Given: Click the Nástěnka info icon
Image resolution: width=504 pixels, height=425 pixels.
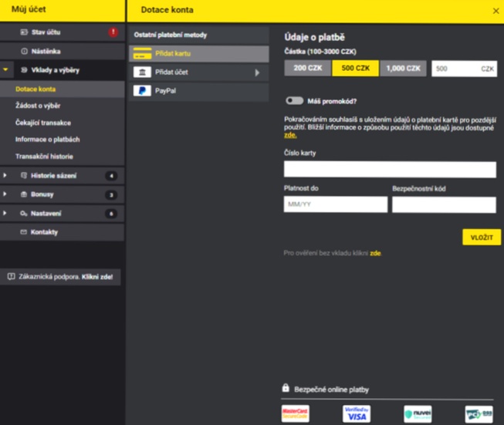Looking at the screenshot, I should 24,51.
